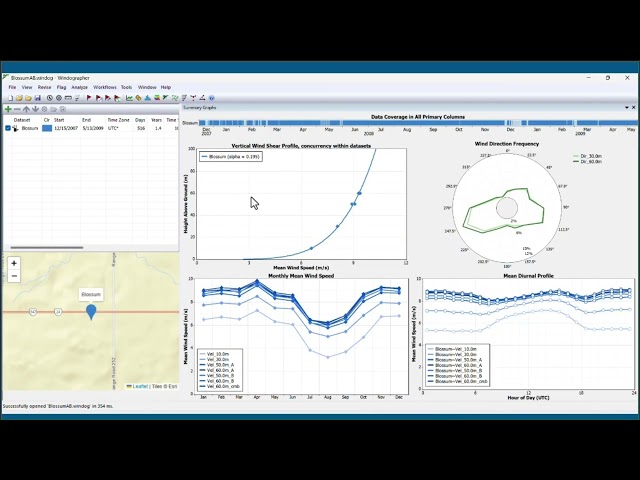
Task: Zoom out on the map with minus button
Action: [x=14, y=276]
